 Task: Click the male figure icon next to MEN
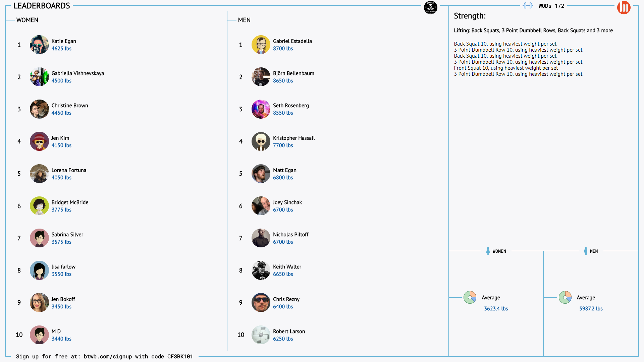(x=585, y=251)
